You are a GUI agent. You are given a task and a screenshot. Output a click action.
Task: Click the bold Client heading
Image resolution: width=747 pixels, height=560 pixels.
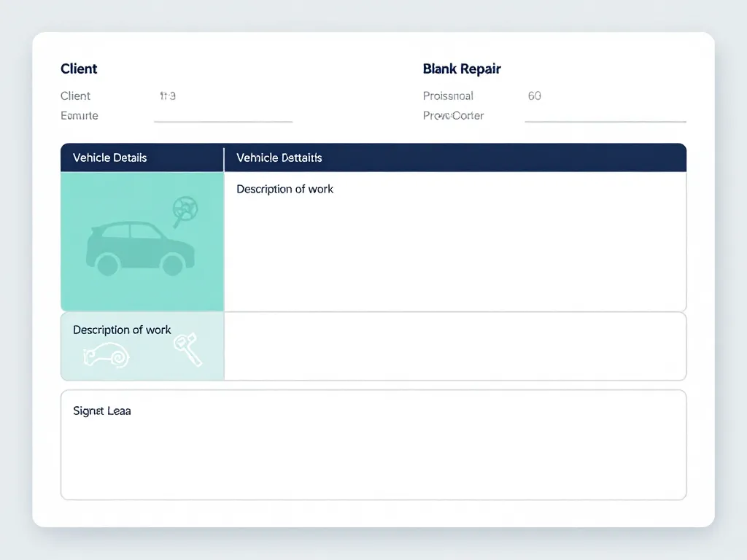(x=79, y=69)
